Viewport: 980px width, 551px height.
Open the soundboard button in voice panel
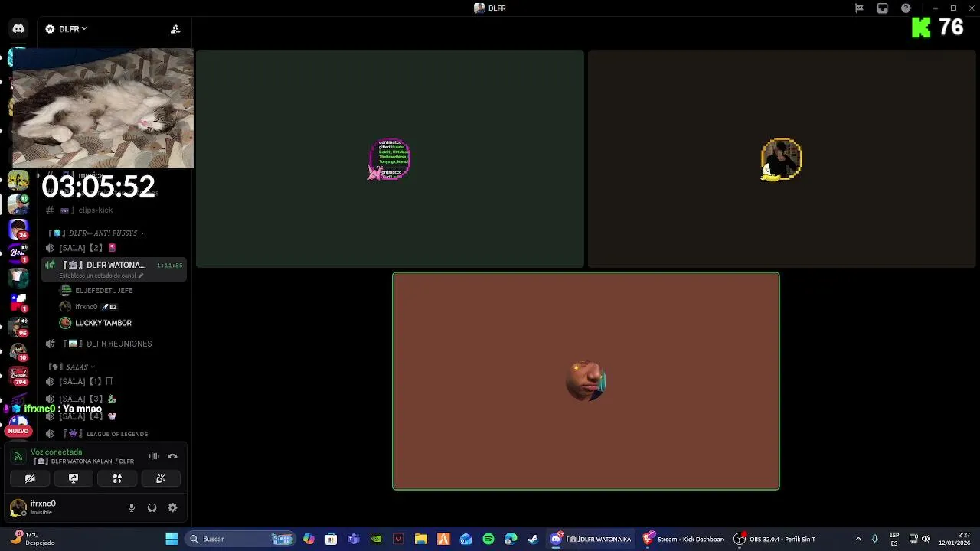(161, 478)
